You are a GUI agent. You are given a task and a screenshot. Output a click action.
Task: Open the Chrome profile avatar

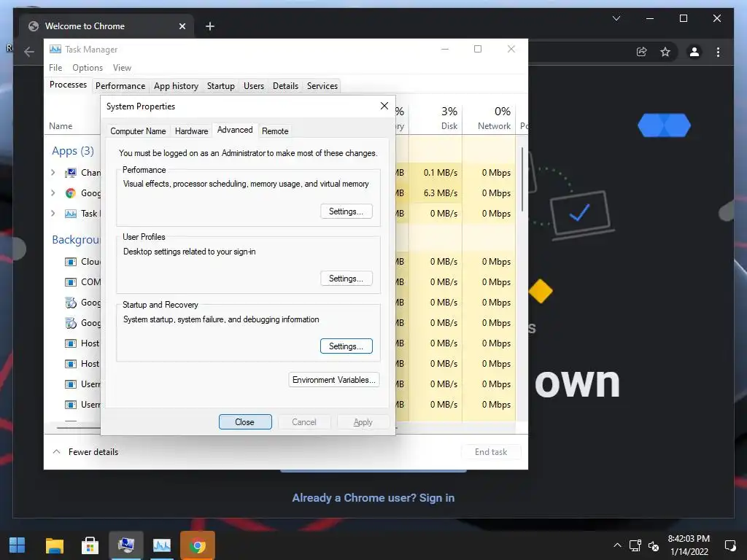click(694, 52)
